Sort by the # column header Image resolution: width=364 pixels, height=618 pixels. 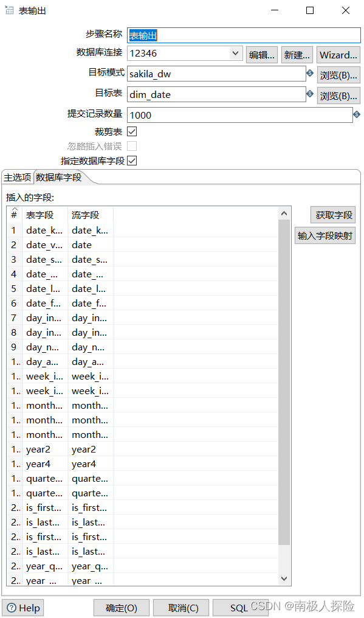pos(15,214)
